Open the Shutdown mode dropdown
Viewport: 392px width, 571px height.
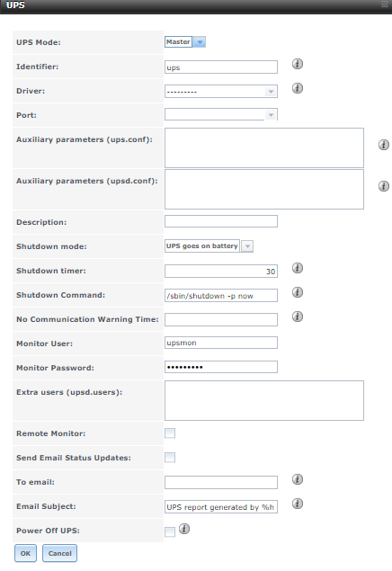[209, 246]
